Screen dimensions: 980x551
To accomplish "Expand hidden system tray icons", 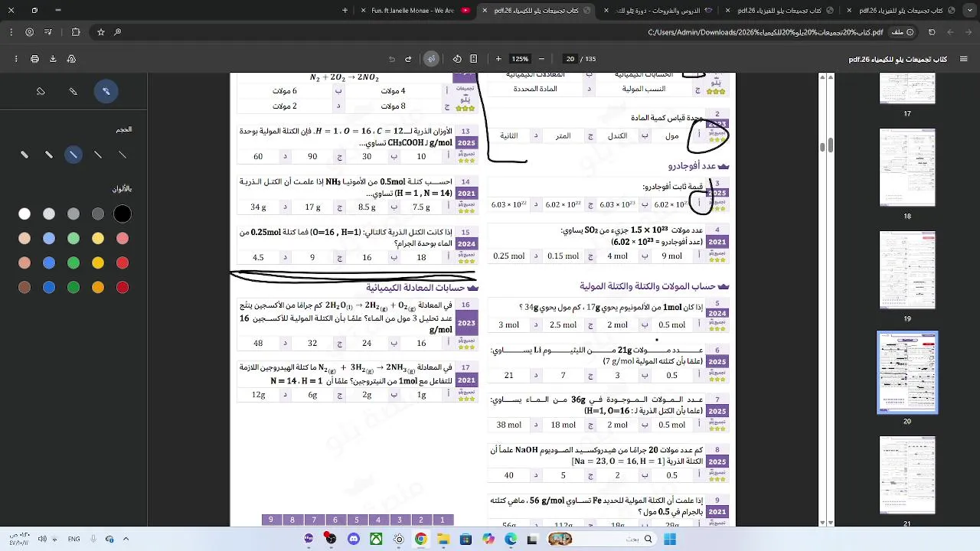I will [x=126, y=539].
